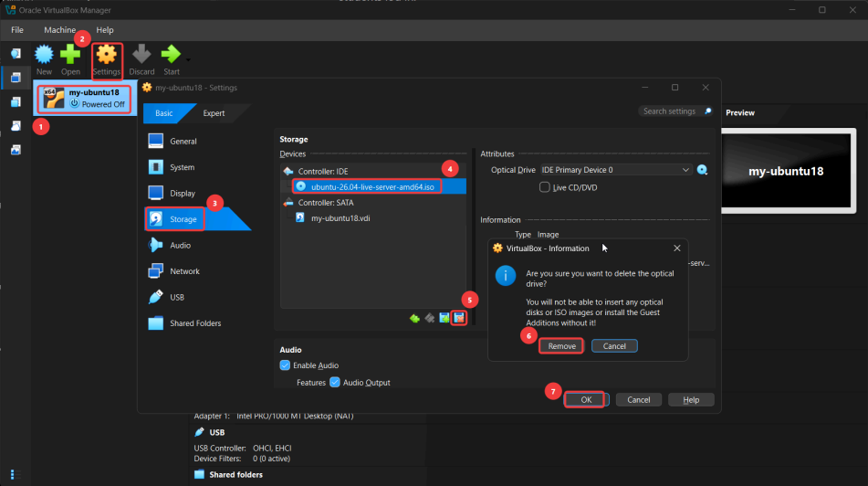Click the 'Device Filters: 0 (0 active)' text
868x486 pixels.
(242, 459)
